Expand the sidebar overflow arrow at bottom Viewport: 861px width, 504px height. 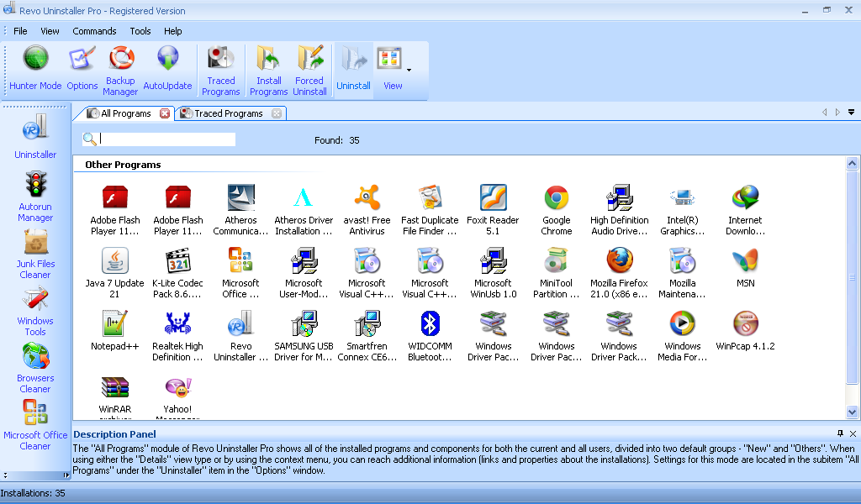coord(6,475)
